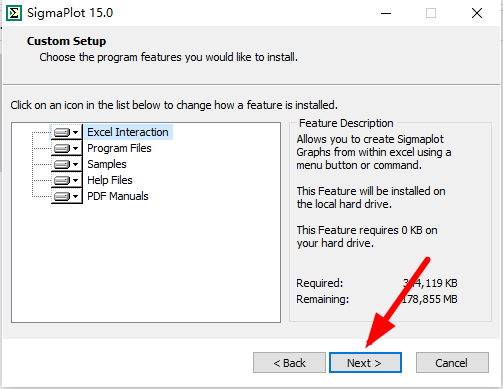Open Excel Interaction install option dropdown
The image size is (503, 389).
point(67,132)
